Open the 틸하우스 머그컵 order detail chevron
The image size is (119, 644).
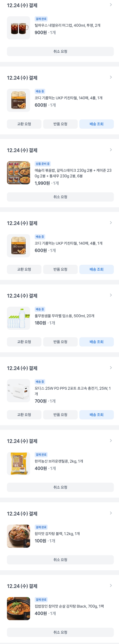click(111, 5)
